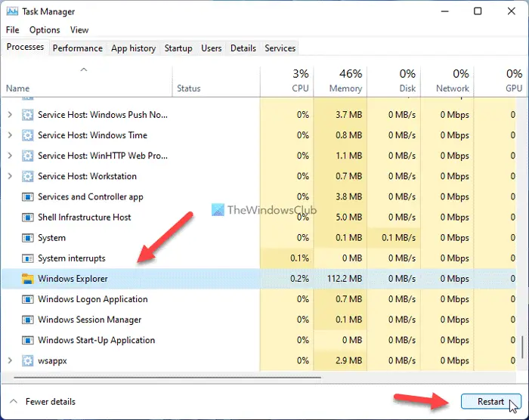Select the Shell Infrastructure Host row
Screen dimensions: 529x420
coord(258,218)
